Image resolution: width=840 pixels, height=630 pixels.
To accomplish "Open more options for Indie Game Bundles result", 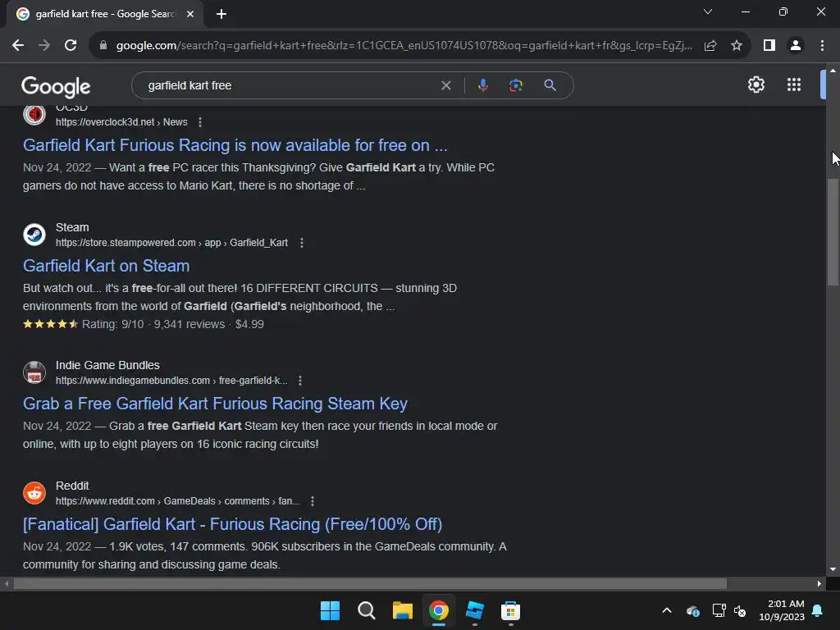I will [300, 381].
